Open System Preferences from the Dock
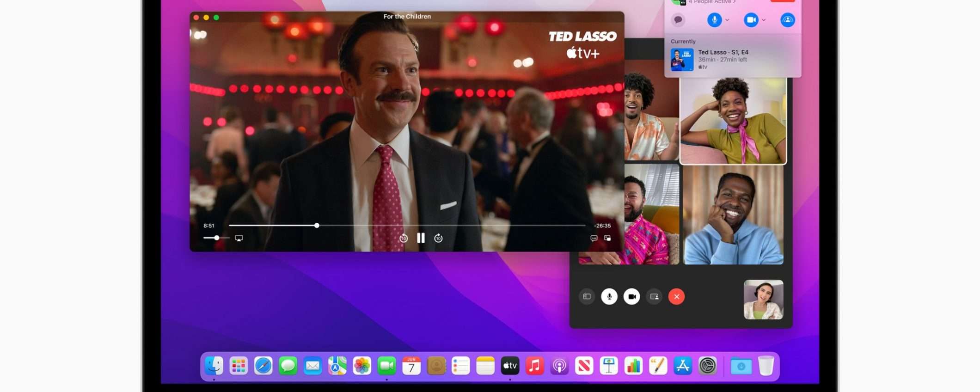 (x=708, y=366)
